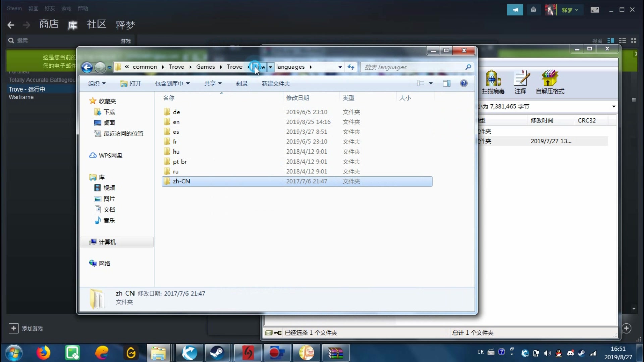Click the refresh button beside address bar
The height and width of the screenshot is (362, 644).
[351, 67]
